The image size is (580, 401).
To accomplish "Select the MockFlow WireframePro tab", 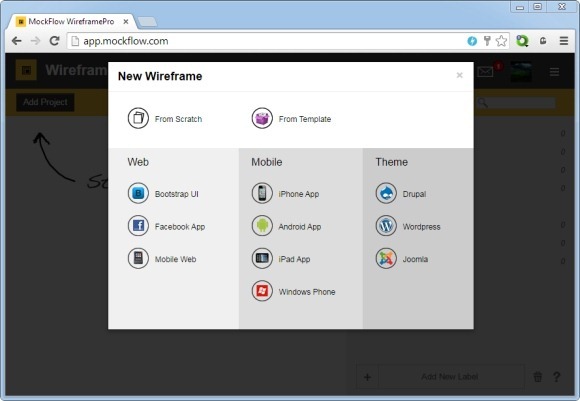I will tap(71, 21).
